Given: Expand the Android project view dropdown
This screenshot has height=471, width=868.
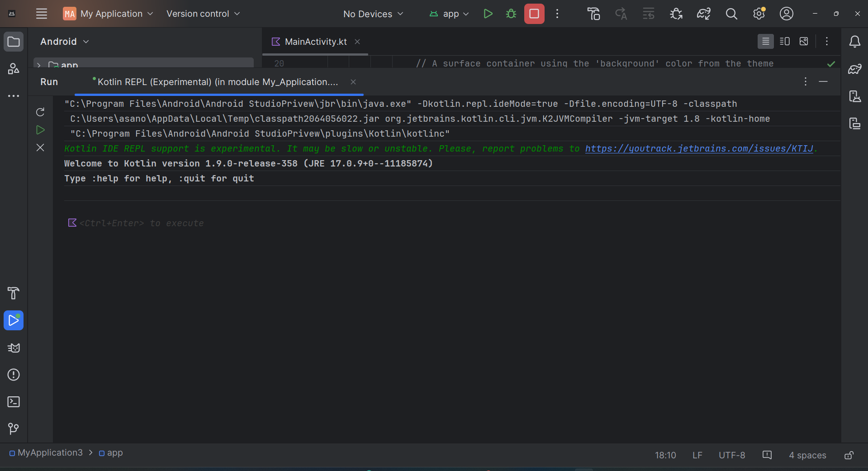Looking at the screenshot, I should (65, 42).
